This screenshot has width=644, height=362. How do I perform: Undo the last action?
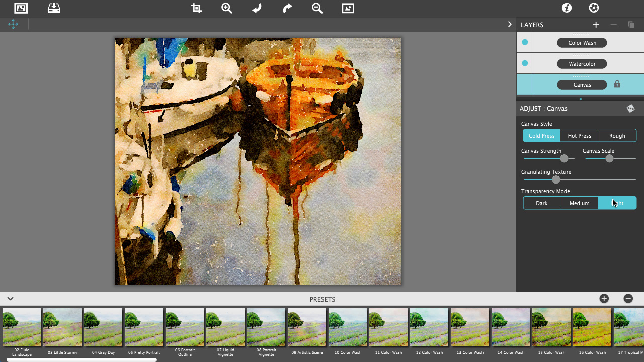tap(257, 8)
